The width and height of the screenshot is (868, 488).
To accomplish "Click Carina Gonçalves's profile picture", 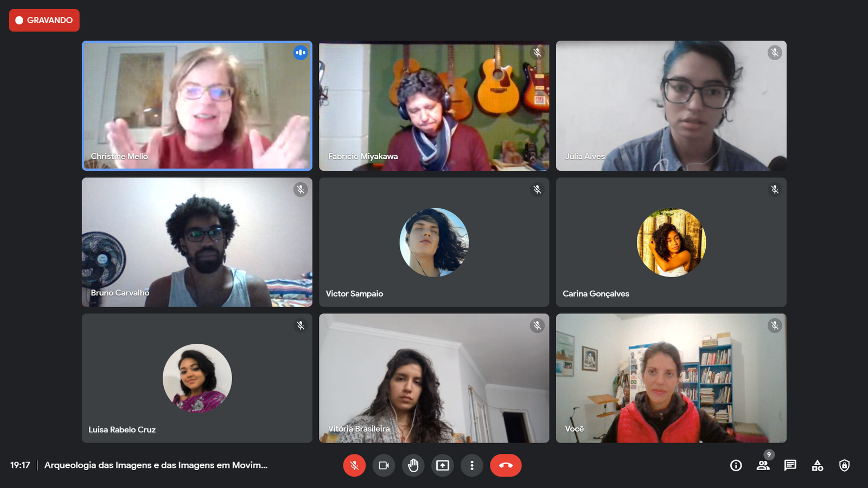I will coord(672,242).
